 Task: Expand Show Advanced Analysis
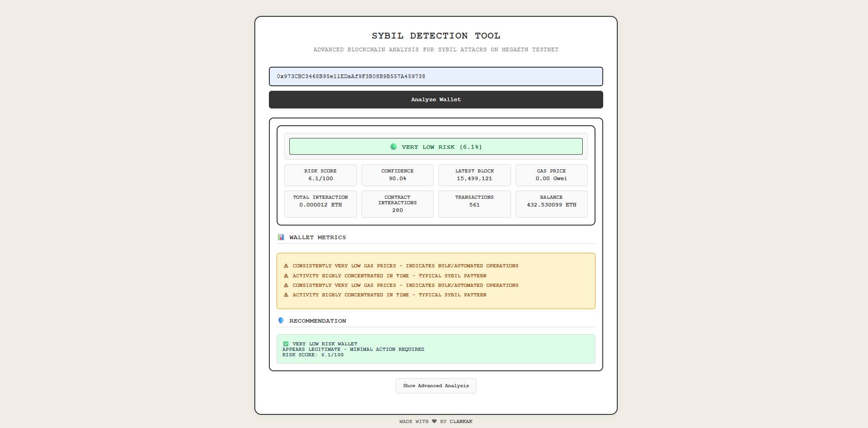coord(436,386)
